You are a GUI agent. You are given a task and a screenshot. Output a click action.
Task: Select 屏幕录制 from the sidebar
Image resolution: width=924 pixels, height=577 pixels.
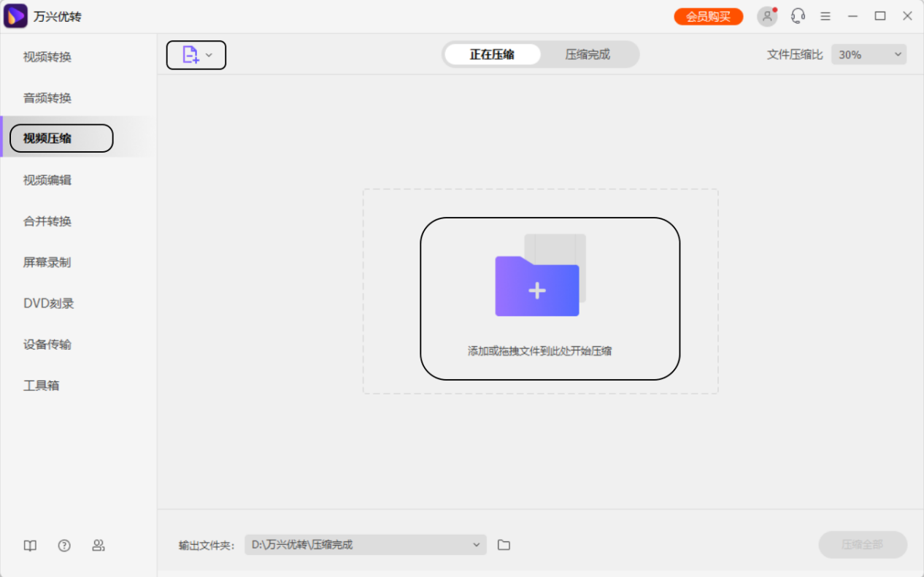(47, 262)
